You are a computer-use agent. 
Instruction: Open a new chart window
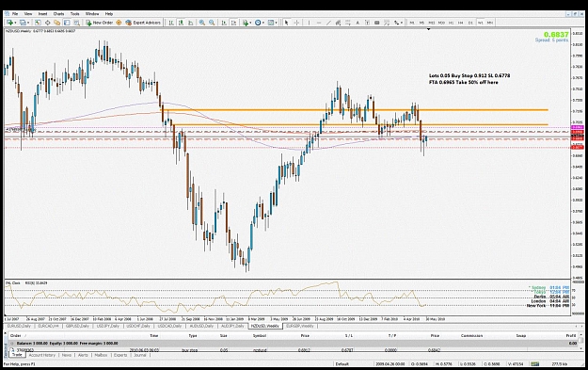[x=9, y=23]
